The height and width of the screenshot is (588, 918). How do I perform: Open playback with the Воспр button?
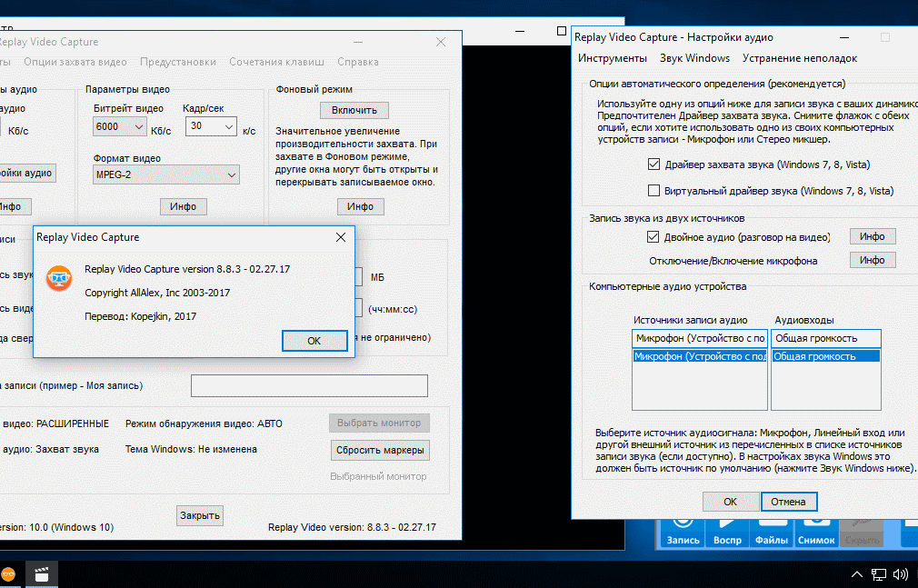coord(727,533)
